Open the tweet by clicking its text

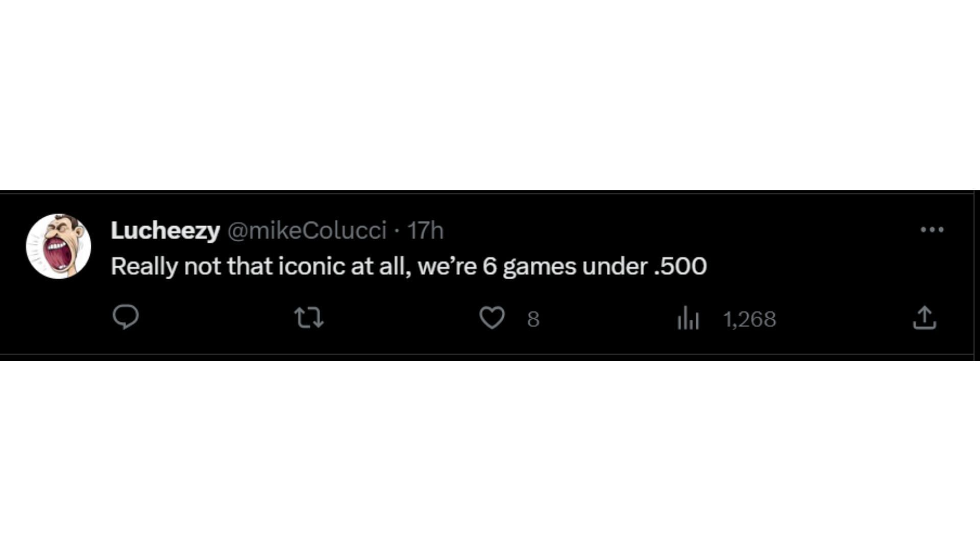pyautogui.click(x=408, y=266)
